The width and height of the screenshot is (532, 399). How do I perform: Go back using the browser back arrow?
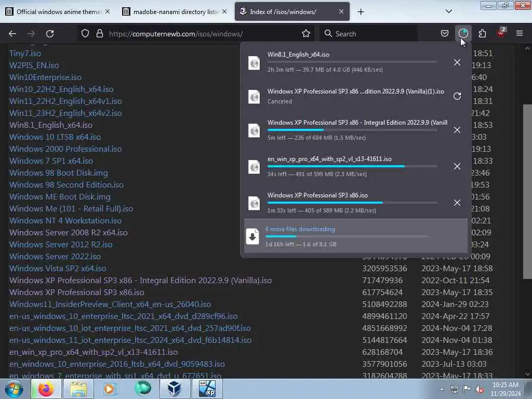point(12,34)
